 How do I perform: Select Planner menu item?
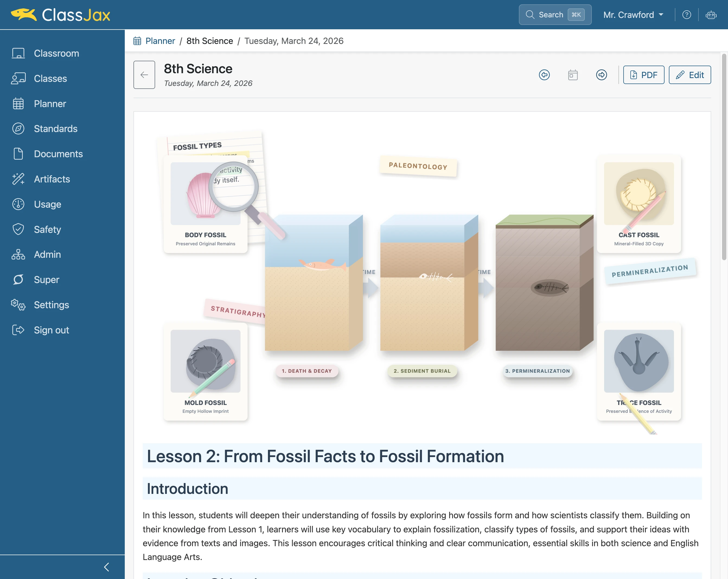click(x=50, y=104)
